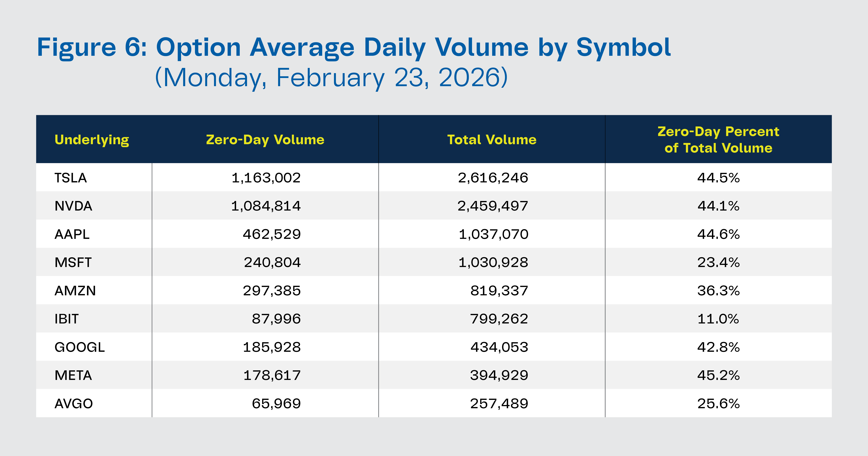Image resolution: width=868 pixels, height=456 pixels.
Task: Click the Figure 6 title text
Action: 354,48
